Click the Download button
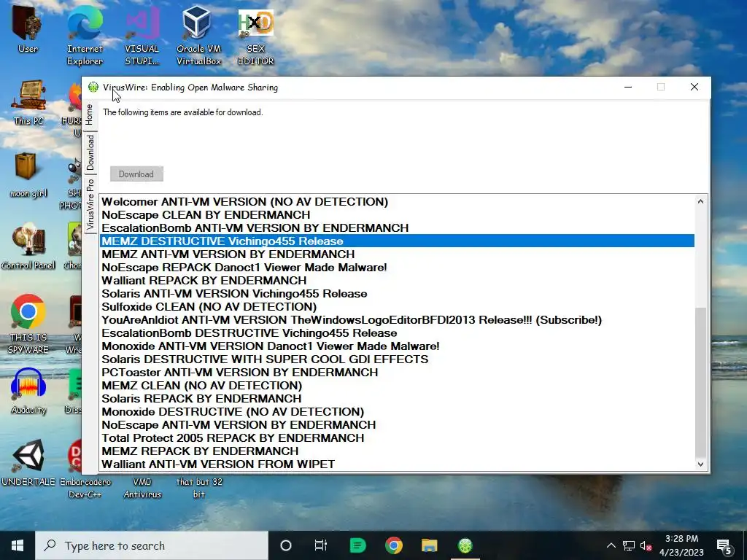 pos(136,174)
